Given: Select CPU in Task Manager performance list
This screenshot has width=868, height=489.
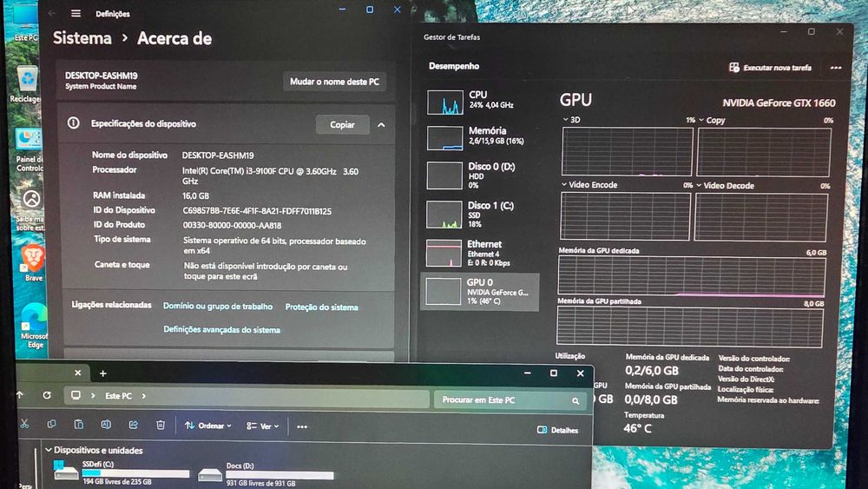Looking at the screenshot, I should [x=479, y=102].
